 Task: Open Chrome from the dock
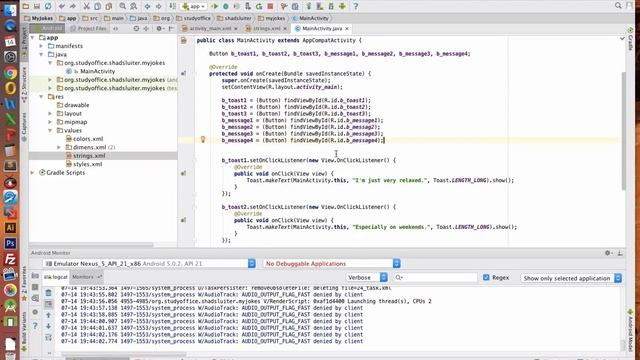10,73
